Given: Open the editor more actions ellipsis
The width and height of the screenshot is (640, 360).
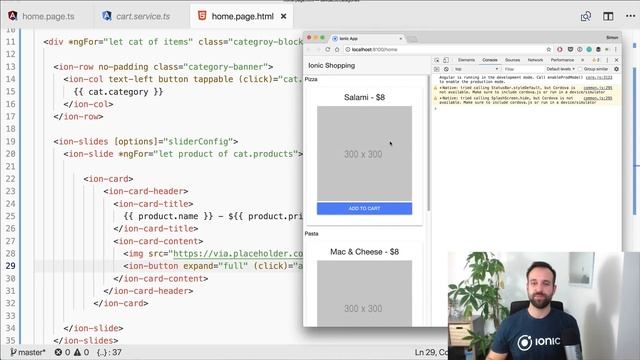Looking at the screenshot, I should point(630,16).
